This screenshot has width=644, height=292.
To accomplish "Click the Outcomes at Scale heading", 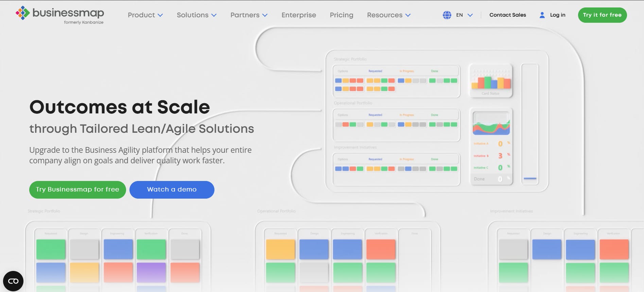I will tap(120, 107).
